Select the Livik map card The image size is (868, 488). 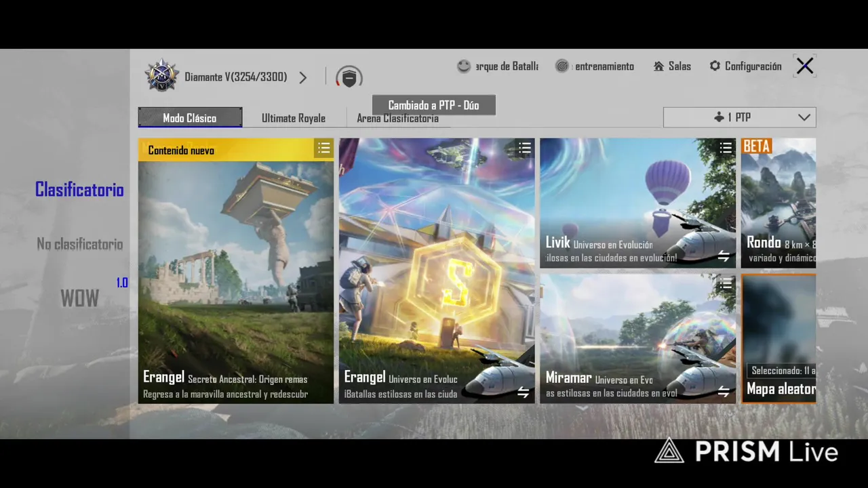(638, 203)
